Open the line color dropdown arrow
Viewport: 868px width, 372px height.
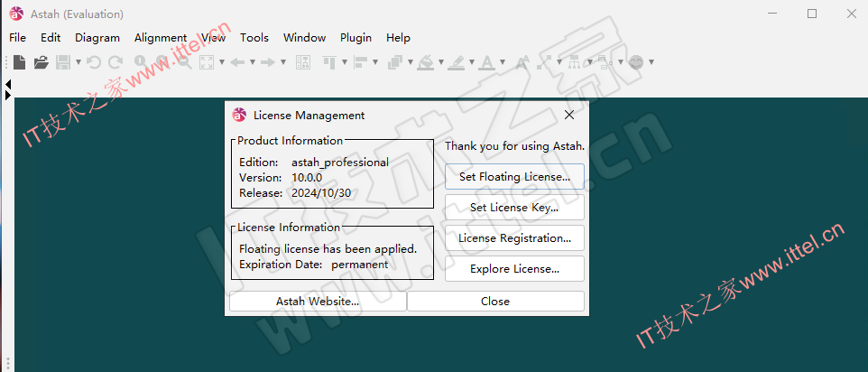pos(472,62)
